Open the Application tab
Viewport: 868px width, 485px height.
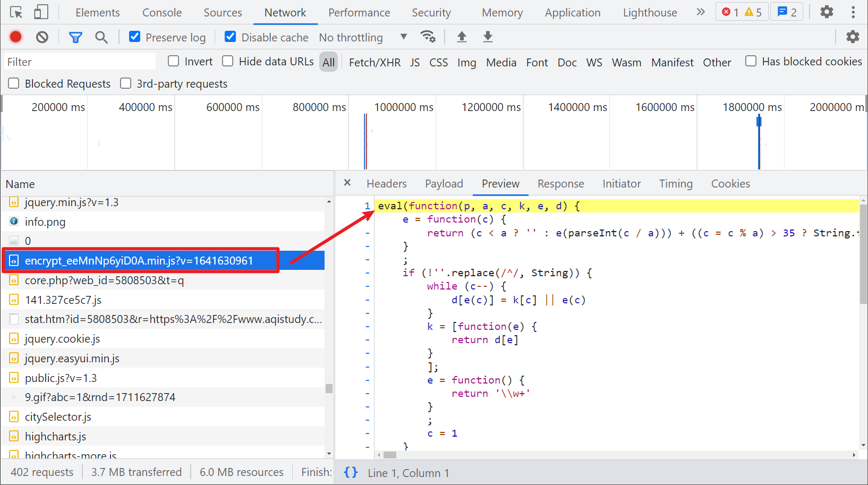pyautogui.click(x=573, y=12)
